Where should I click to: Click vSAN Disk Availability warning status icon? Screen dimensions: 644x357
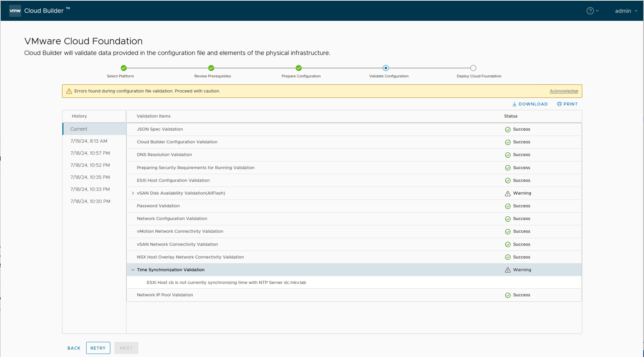(508, 194)
